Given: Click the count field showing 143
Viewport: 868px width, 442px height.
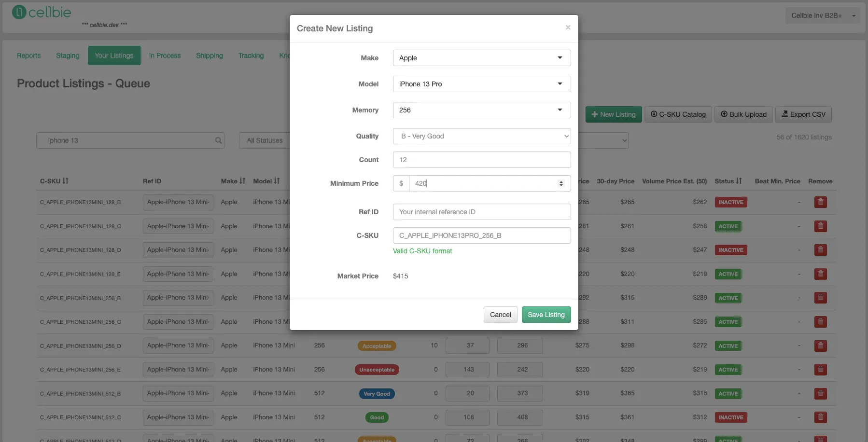Looking at the screenshot, I should (467, 370).
